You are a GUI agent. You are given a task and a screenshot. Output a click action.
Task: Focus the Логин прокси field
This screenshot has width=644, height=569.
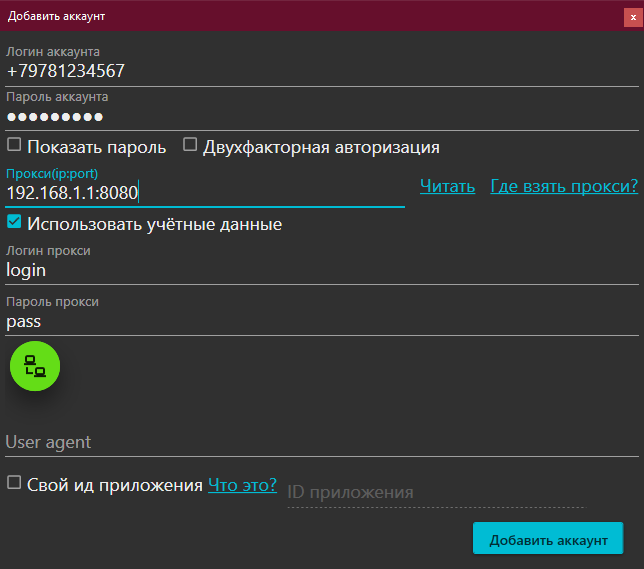click(320, 270)
